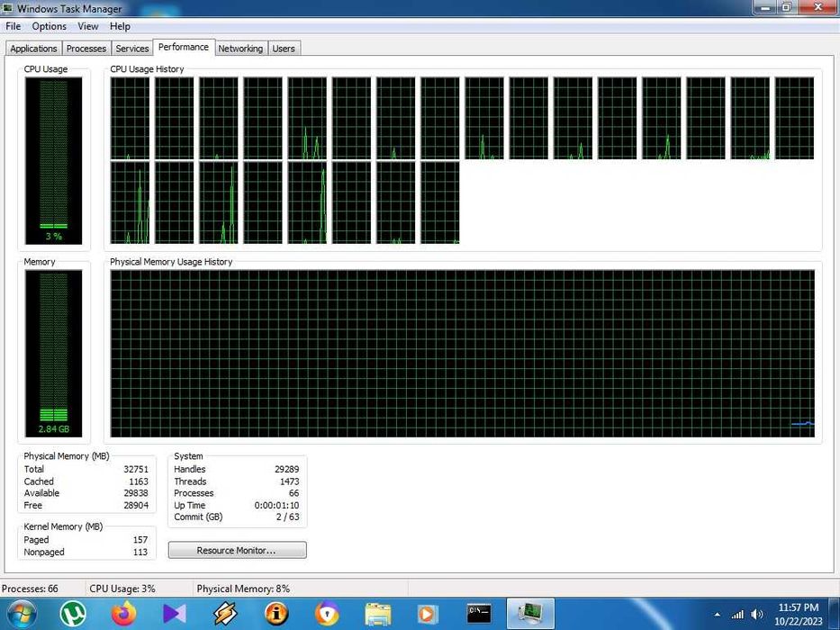Click the Commit (GB) value 2 / 63
Viewport: 840px width, 630px height.
pos(288,517)
